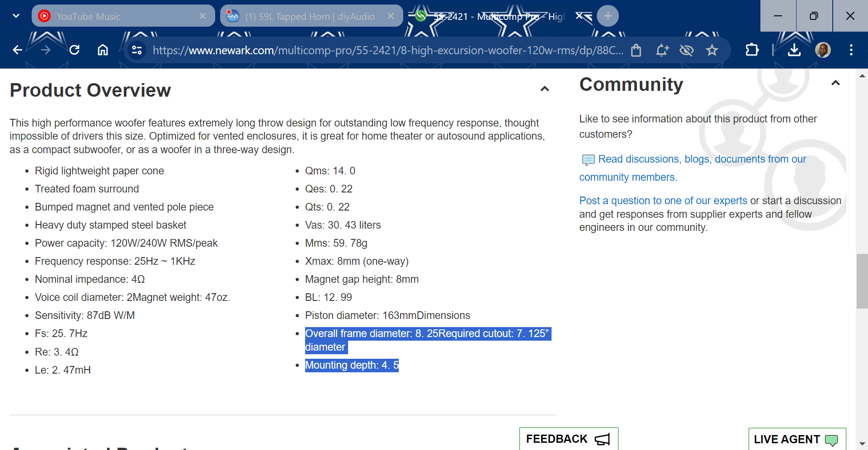
Task: Go to browser home page
Action: click(x=103, y=50)
